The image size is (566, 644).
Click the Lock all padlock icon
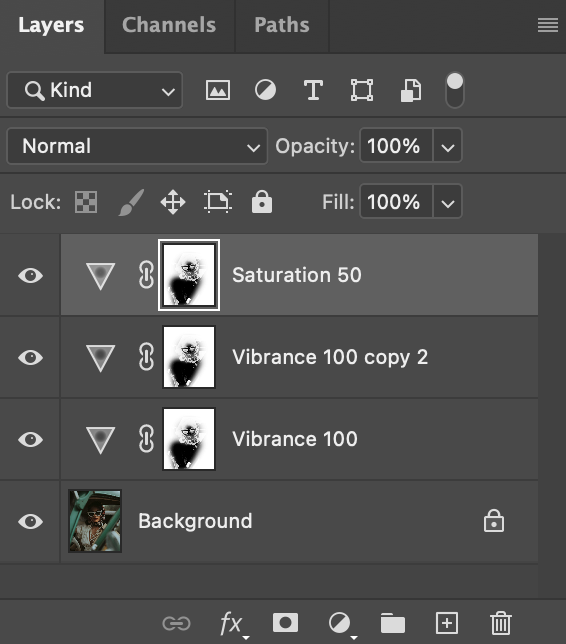[x=262, y=202]
